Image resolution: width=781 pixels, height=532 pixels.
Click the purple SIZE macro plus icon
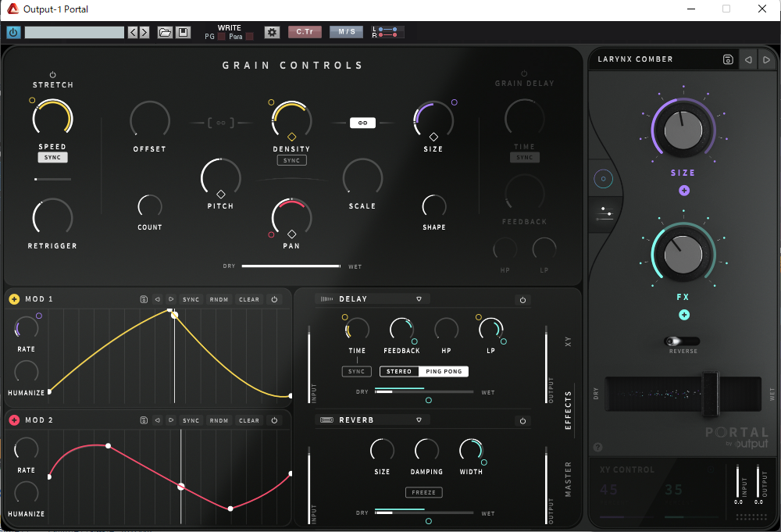(684, 191)
